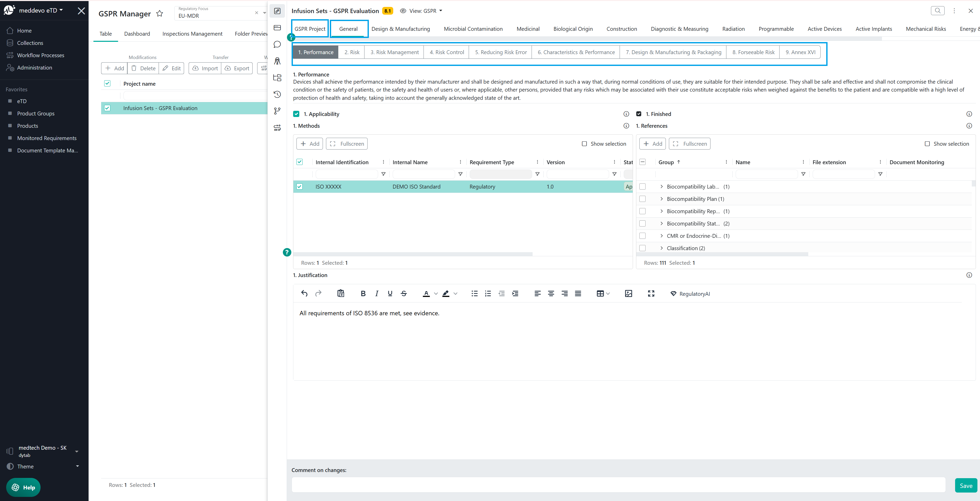Click the Comment on changes input field
The height and width of the screenshot is (501, 980).
coord(619,485)
